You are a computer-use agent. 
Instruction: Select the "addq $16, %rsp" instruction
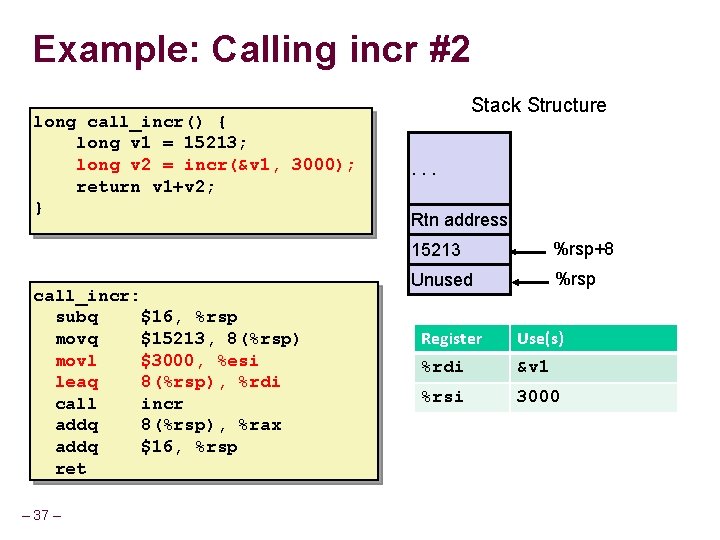click(x=146, y=447)
